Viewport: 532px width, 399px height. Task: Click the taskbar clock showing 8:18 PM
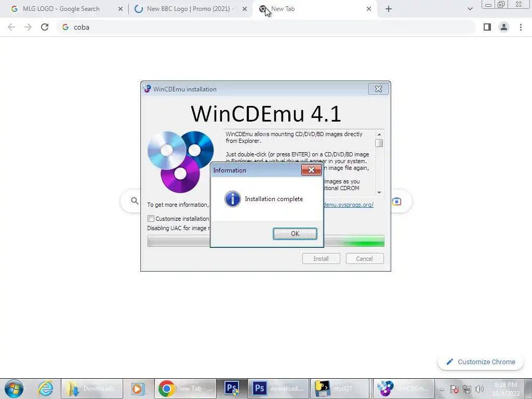(x=506, y=389)
